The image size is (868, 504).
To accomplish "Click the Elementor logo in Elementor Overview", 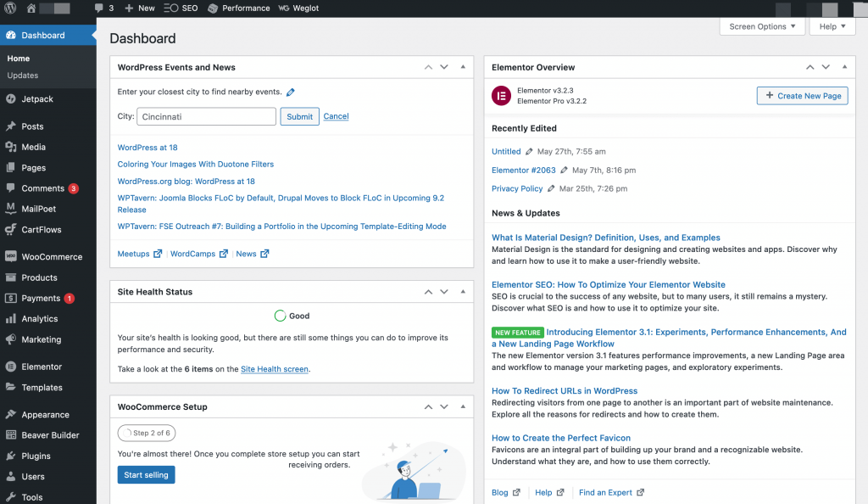I will tap(501, 95).
